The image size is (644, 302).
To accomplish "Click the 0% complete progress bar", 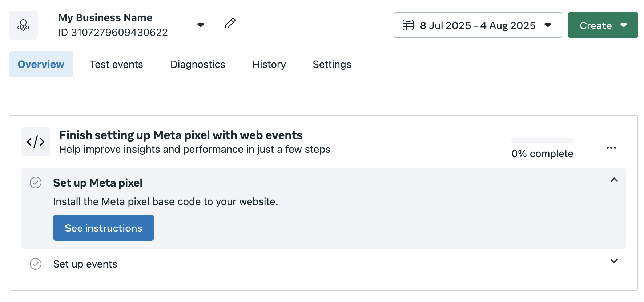I will (x=542, y=140).
